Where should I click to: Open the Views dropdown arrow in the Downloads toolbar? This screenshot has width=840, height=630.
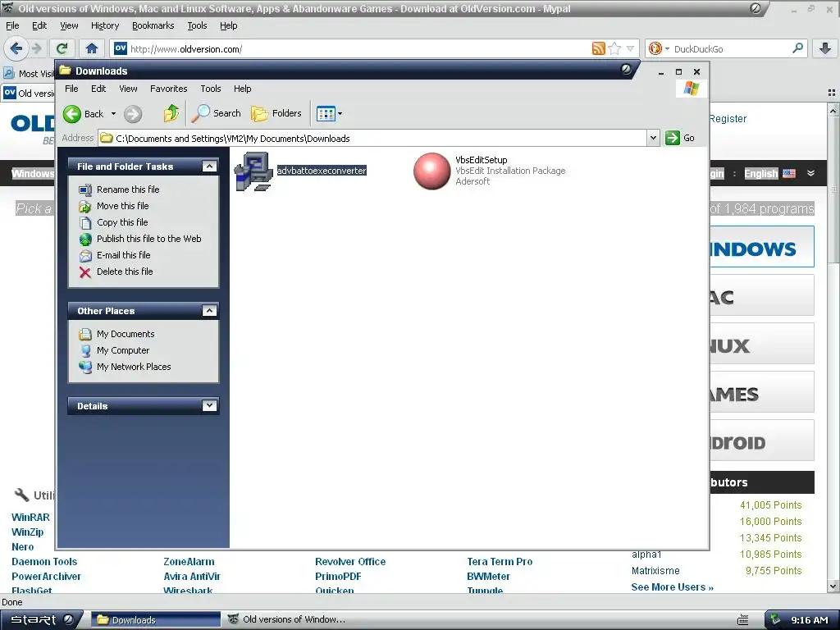(340, 113)
